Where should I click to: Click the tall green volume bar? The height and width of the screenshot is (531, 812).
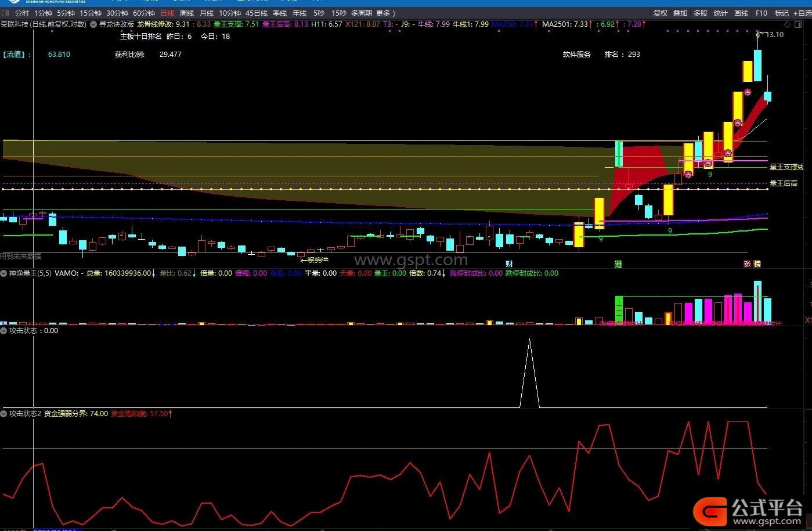click(619, 310)
